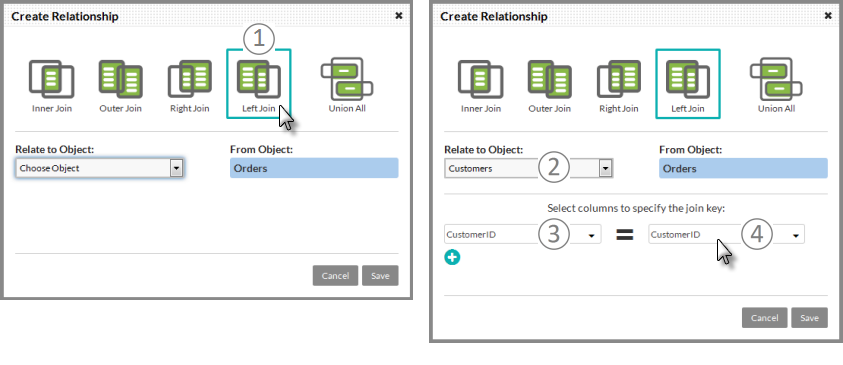Select Right Join icon in left dialog
Screen dimensions: 843x365
(190, 79)
